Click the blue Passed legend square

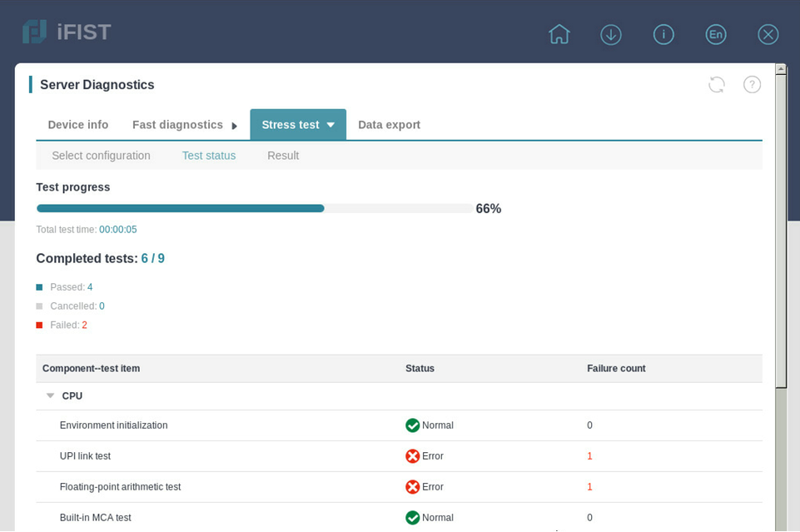click(x=39, y=287)
